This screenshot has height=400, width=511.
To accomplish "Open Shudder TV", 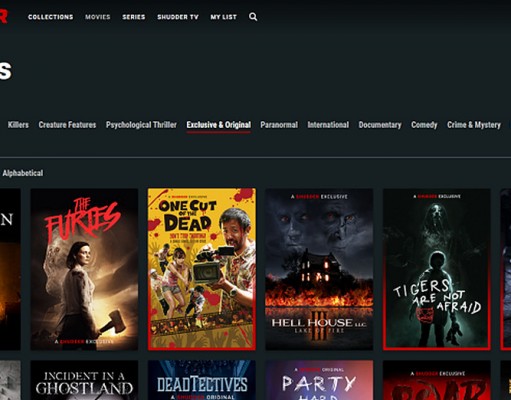I will pyautogui.click(x=178, y=17).
